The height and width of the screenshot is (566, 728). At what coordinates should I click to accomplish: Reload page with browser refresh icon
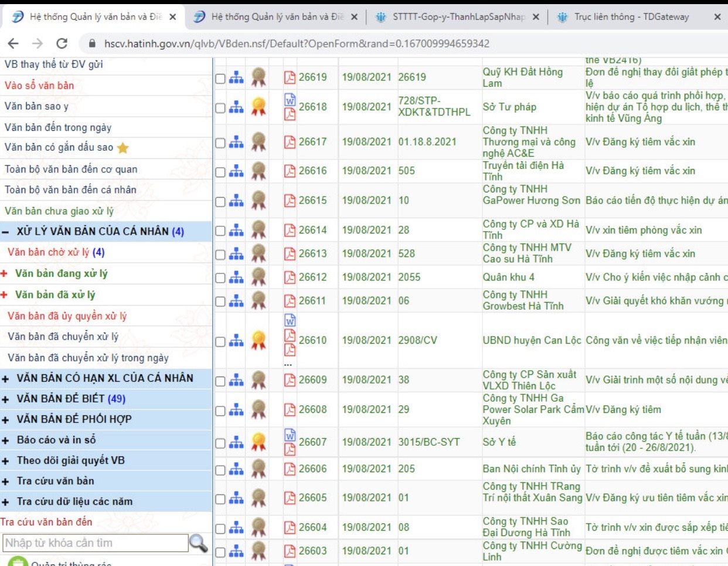click(62, 43)
